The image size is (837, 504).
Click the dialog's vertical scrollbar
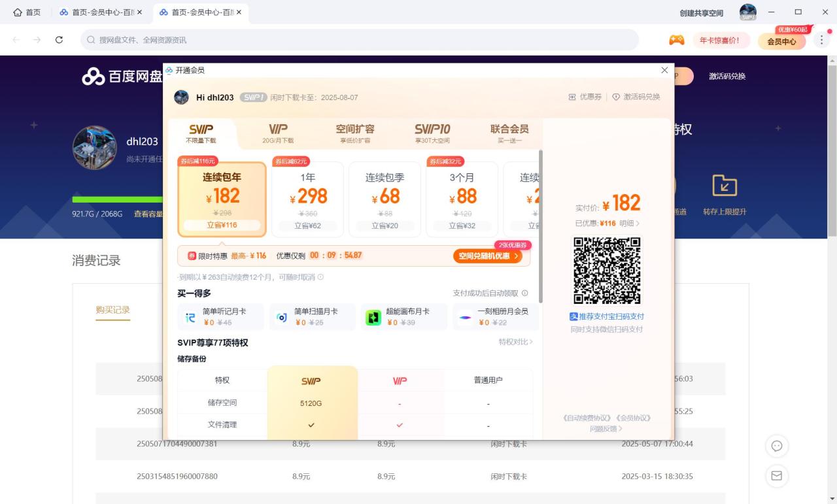(540, 226)
